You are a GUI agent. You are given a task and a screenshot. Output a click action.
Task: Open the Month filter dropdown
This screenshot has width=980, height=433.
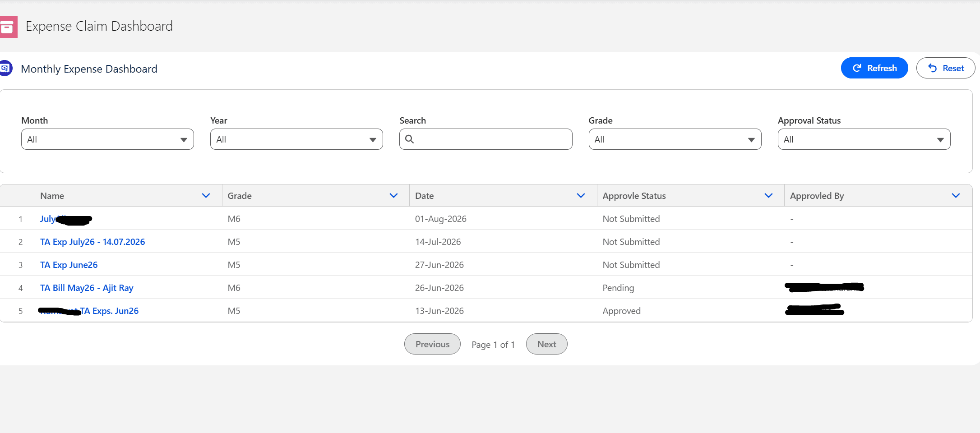tap(107, 139)
